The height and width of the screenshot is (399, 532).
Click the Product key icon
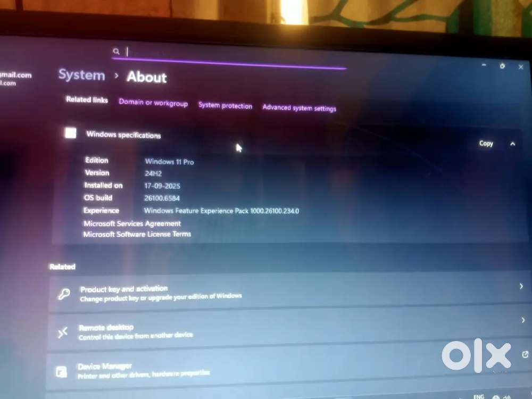point(64,294)
